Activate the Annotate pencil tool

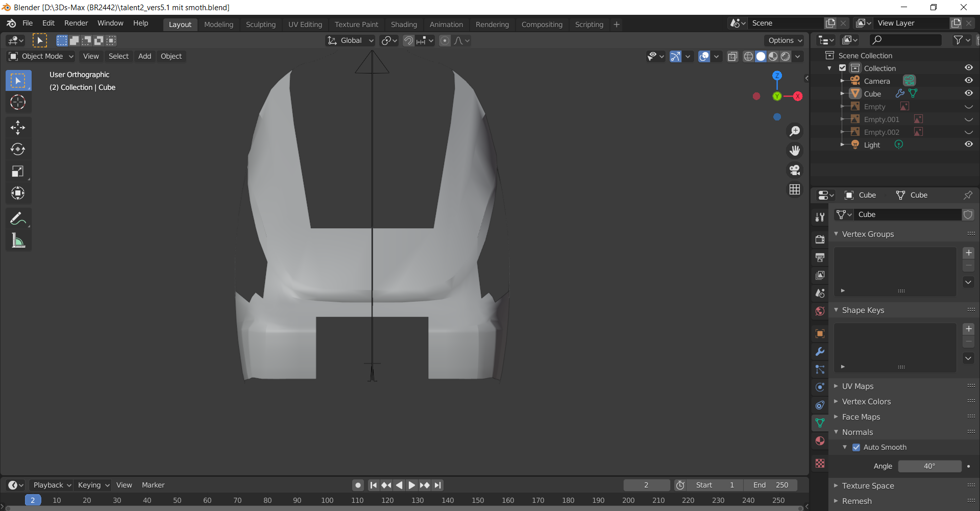[18, 218]
